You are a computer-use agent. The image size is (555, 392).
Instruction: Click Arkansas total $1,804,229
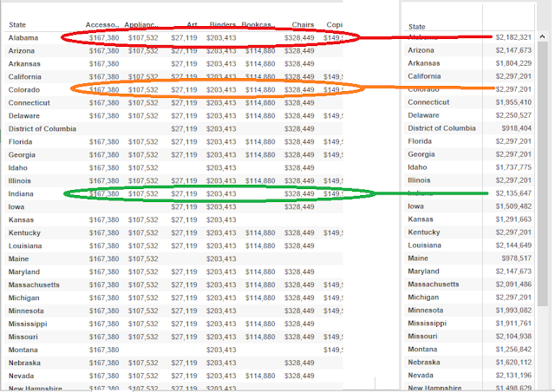pos(513,63)
